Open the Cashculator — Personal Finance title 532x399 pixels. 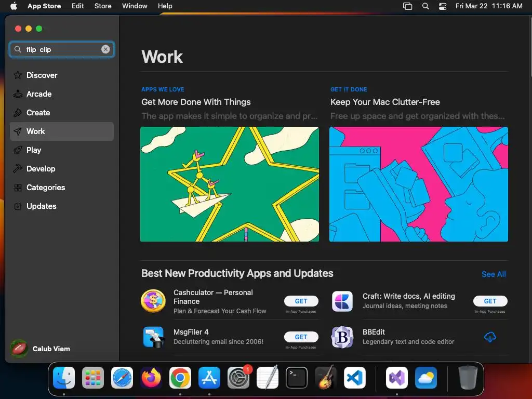point(212,297)
